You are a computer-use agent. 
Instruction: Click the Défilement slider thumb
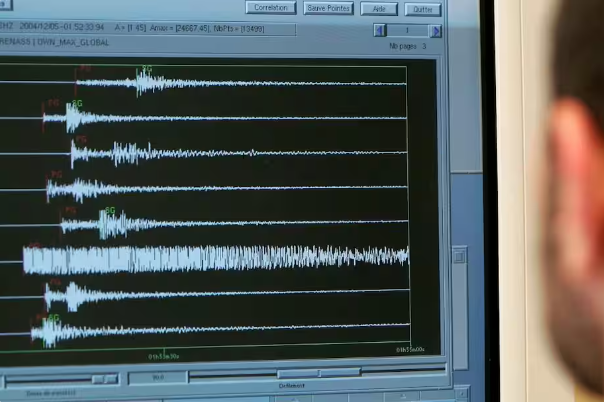click(319, 373)
